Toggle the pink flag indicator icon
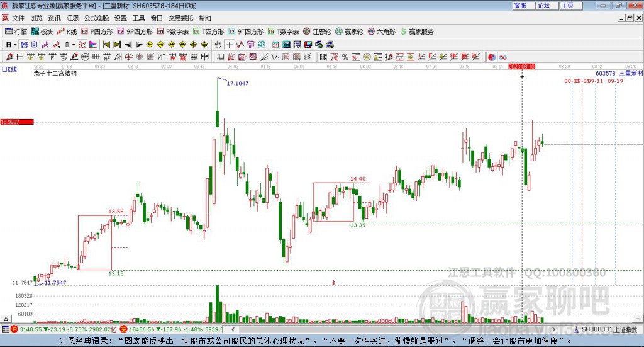Screen dimensions: 644x347 (93, 45)
